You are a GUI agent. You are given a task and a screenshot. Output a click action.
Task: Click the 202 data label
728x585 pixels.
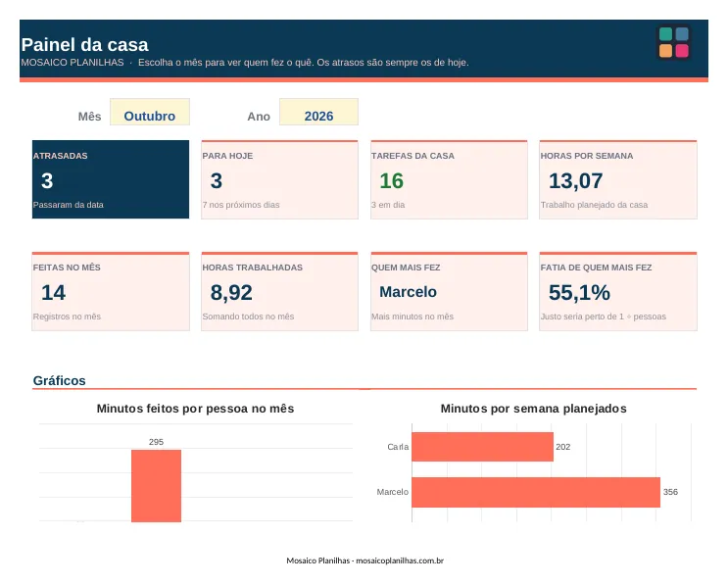click(x=563, y=447)
